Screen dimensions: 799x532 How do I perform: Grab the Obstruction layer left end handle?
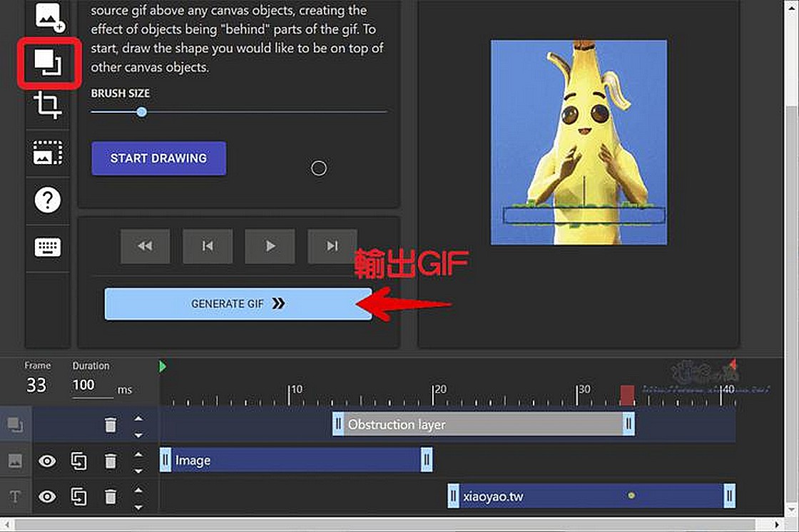coord(338,424)
